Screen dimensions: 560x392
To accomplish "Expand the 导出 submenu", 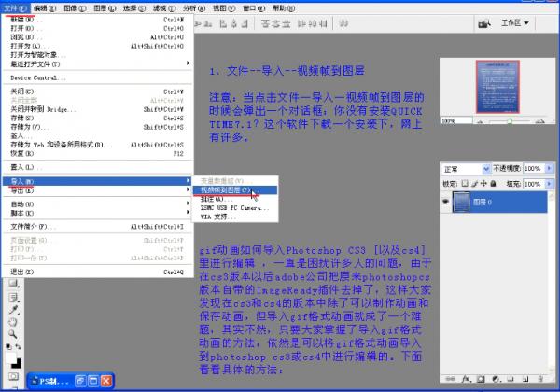I will pos(98,190).
